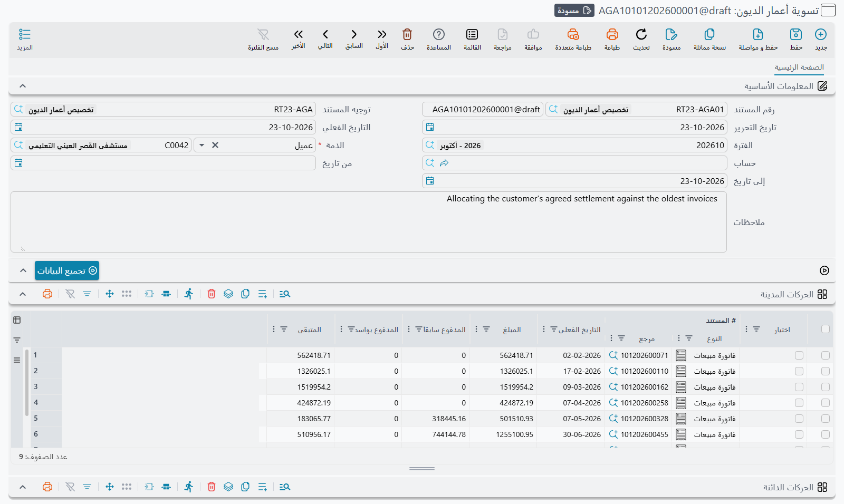
Task: Clear the عميل selection with X
Action: (215, 146)
